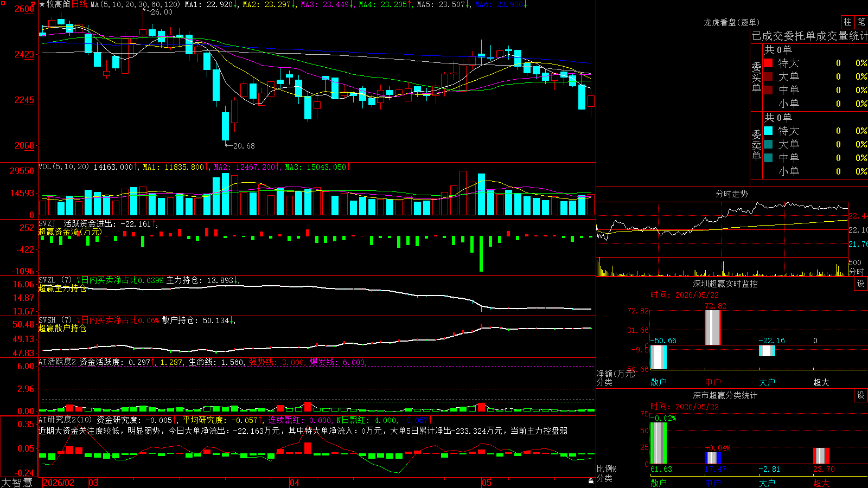Open 设 settings for 深圳超赢实时监控

(861, 284)
